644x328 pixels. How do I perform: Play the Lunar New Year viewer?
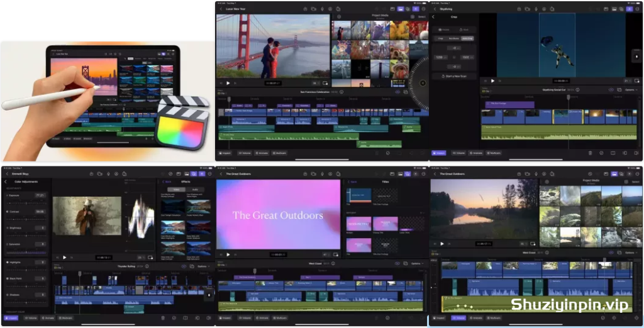pos(228,83)
